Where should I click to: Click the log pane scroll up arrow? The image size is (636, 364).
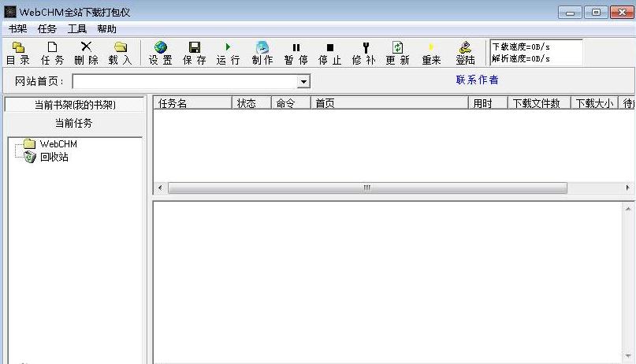click(628, 209)
